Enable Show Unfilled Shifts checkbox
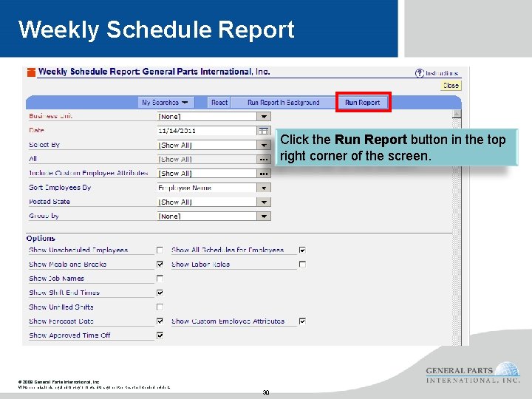The image size is (532, 399). coord(160,307)
